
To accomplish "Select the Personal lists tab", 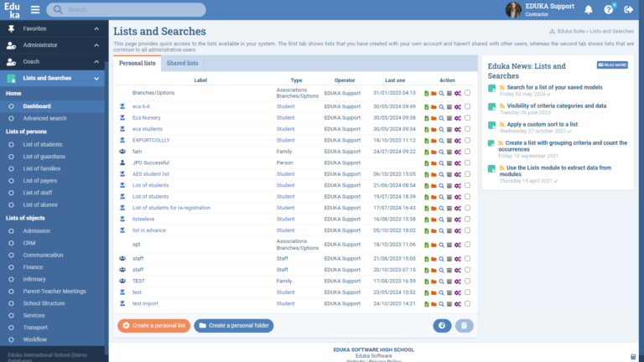I will pyautogui.click(x=138, y=63).
